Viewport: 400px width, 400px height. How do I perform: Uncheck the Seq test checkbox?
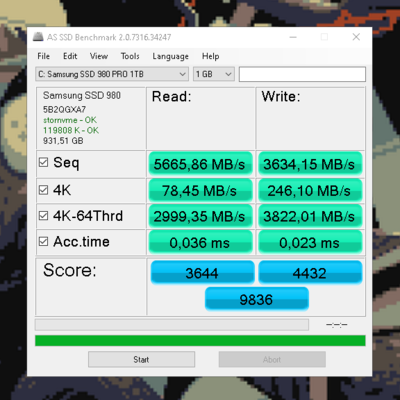[x=43, y=162]
